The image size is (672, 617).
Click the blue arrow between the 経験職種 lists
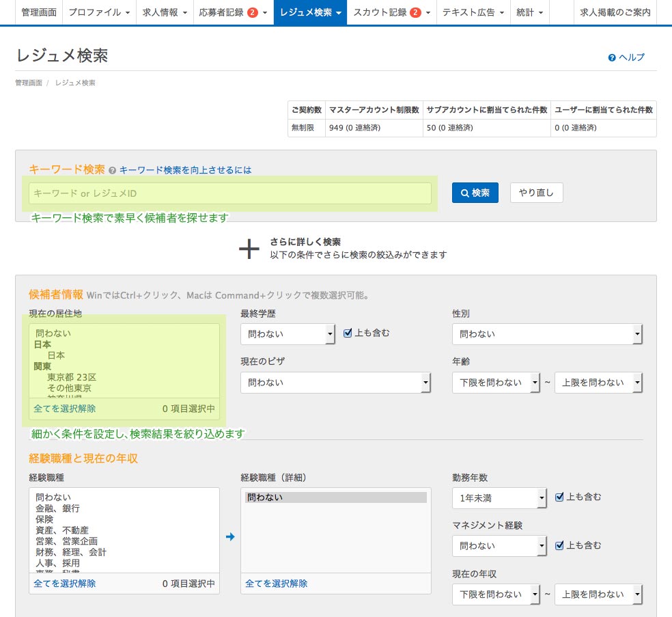[230, 537]
